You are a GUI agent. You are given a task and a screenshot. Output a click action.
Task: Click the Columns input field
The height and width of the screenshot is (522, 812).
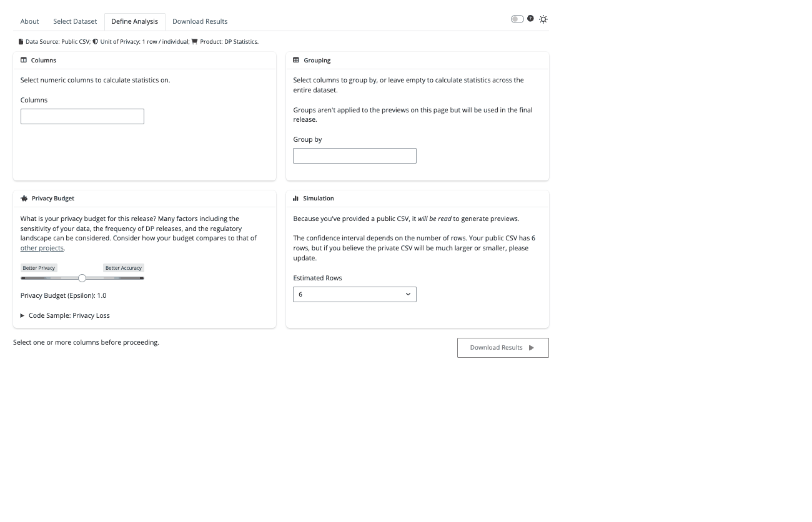point(82,116)
